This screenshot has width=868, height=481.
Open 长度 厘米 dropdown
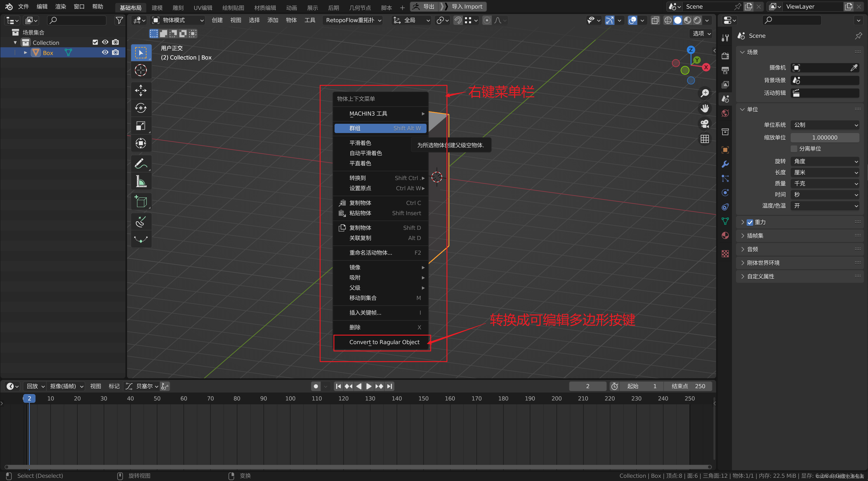click(825, 173)
